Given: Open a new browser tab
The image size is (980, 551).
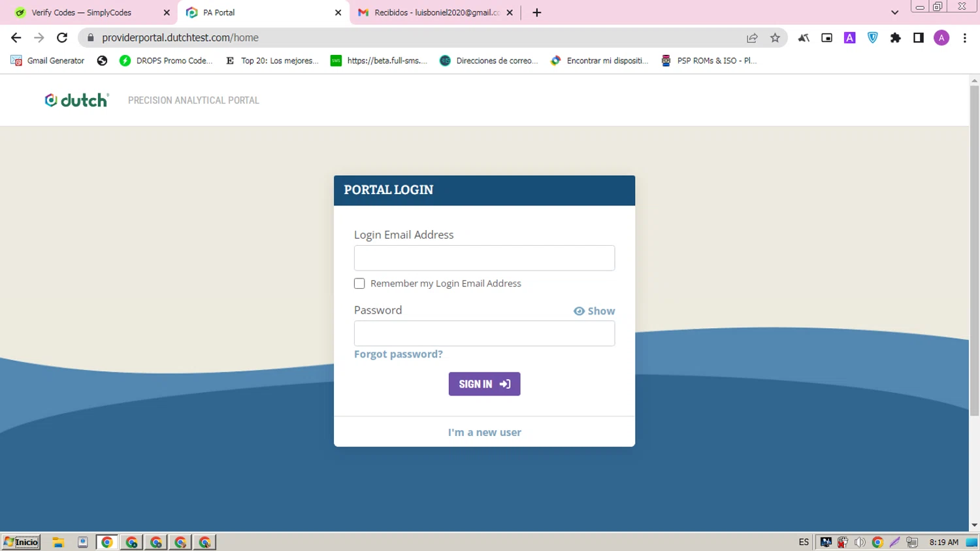Looking at the screenshot, I should pyautogui.click(x=537, y=12).
